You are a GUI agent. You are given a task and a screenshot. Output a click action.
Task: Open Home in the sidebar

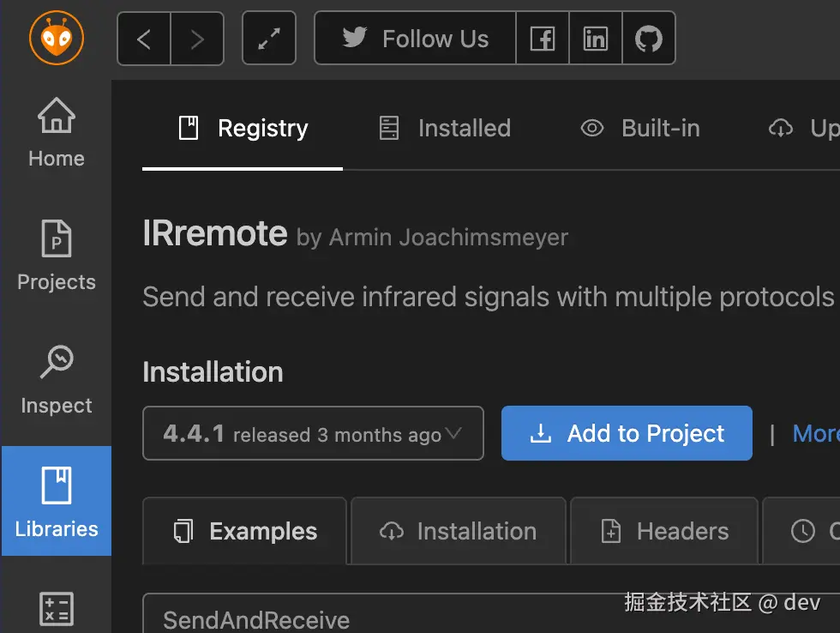click(57, 133)
